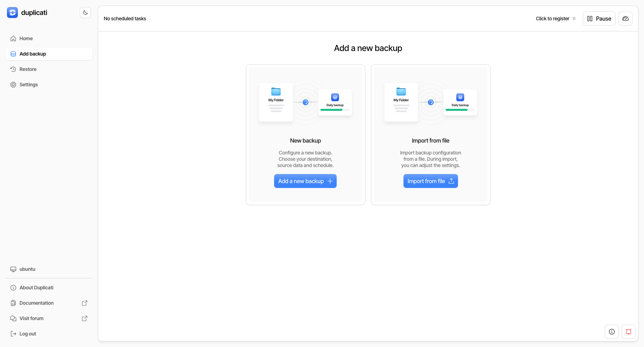The height and width of the screenshot is (347, 644).
Task: Select the Home sidebar icon
Action: (13, 38)
